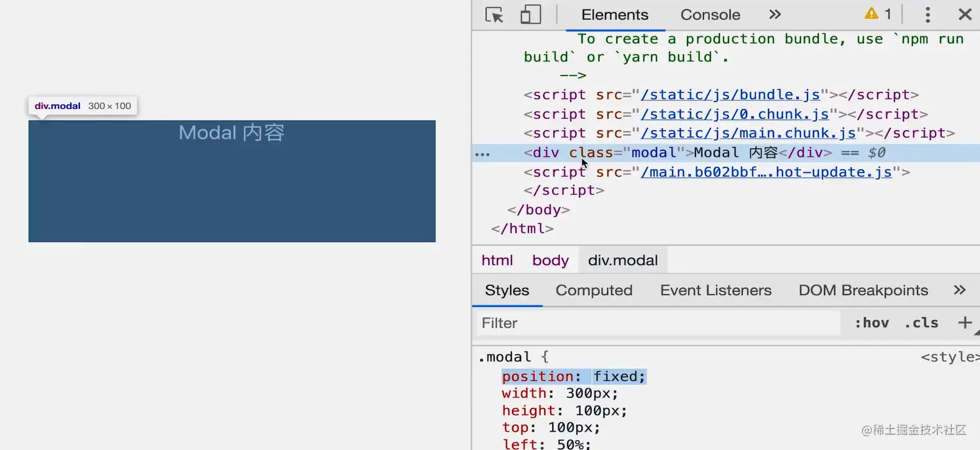Open the Event Listeners tab
The height and width of the screenshot is (450, 980).
pyautogui.click(x=716, y=290)
